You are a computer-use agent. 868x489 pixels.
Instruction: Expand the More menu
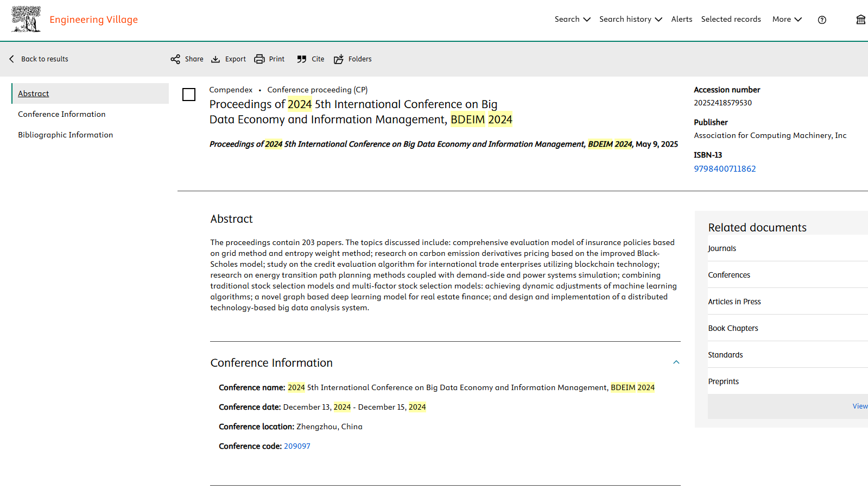point(787,19)
